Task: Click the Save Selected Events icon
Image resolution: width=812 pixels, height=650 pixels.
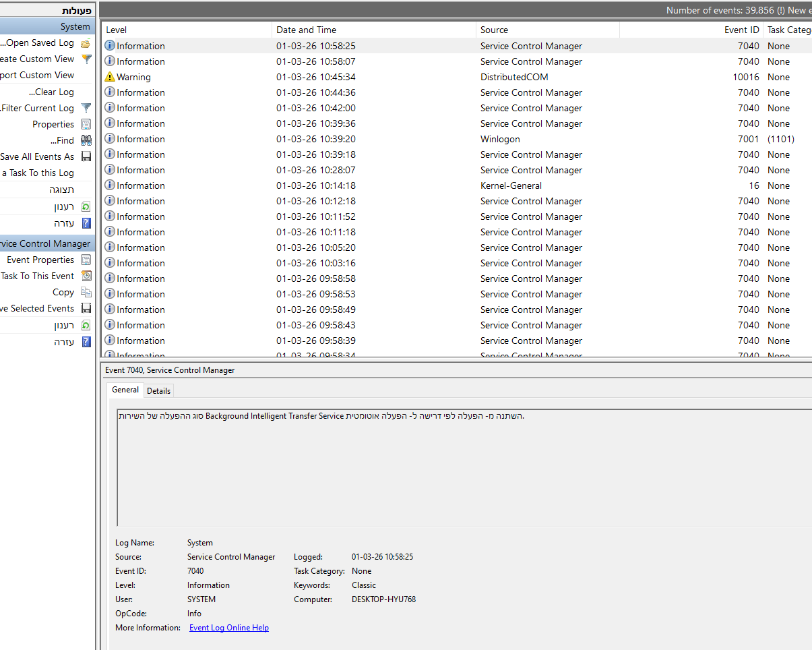Action: [x=86, y=308]
